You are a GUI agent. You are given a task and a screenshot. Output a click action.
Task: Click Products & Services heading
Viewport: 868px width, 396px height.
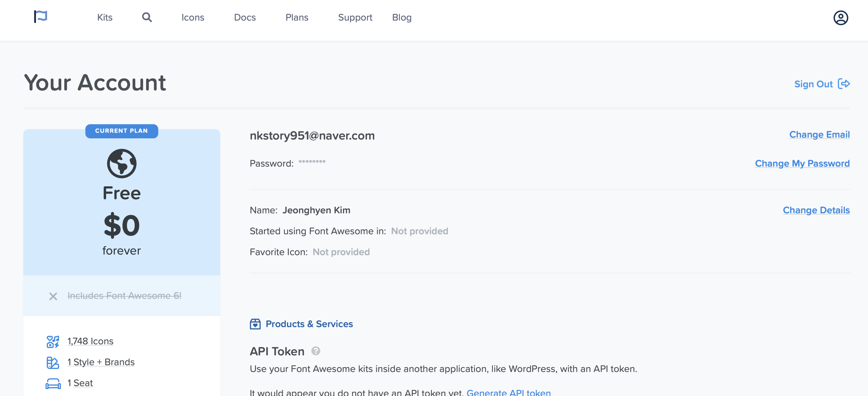(x=309, y=324)
